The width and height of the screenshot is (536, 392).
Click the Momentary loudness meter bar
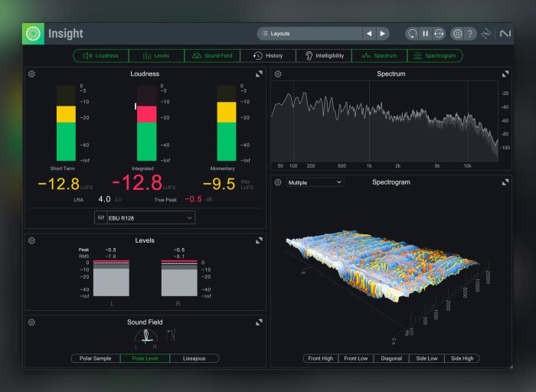click(x=227, y=123)
